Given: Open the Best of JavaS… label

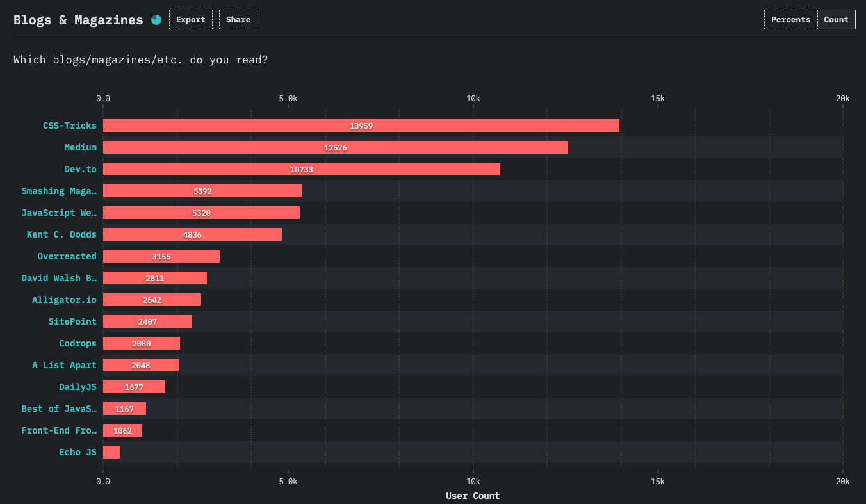Looking at the screenshot, I should point(59,409).
